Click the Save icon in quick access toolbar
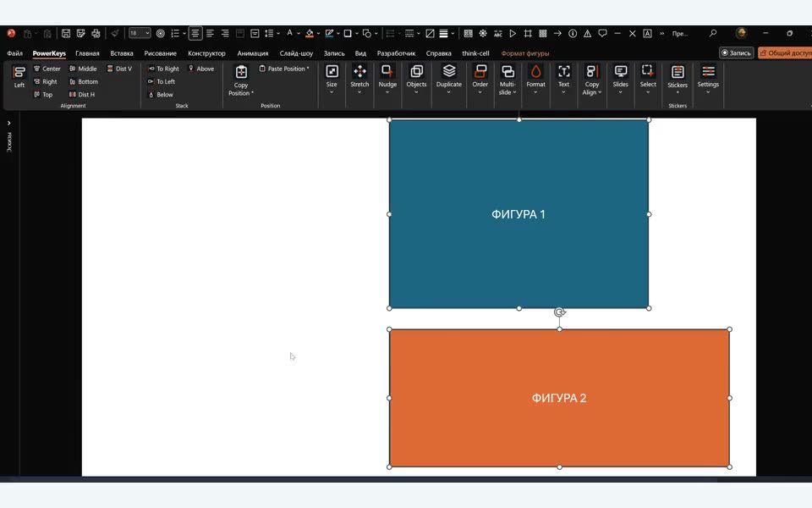The height and width of the screenshot is (508, 812). point(66,34)
